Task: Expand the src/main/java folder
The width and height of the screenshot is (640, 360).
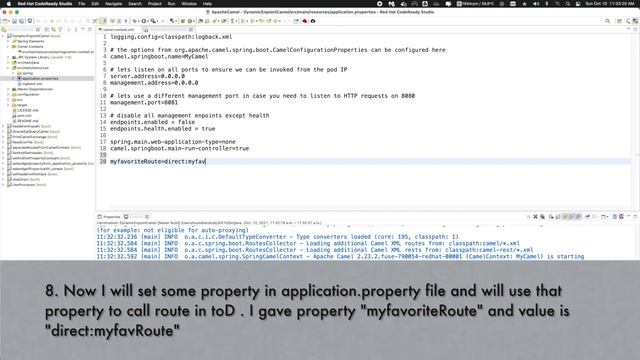Action: (x=8, y=62)
